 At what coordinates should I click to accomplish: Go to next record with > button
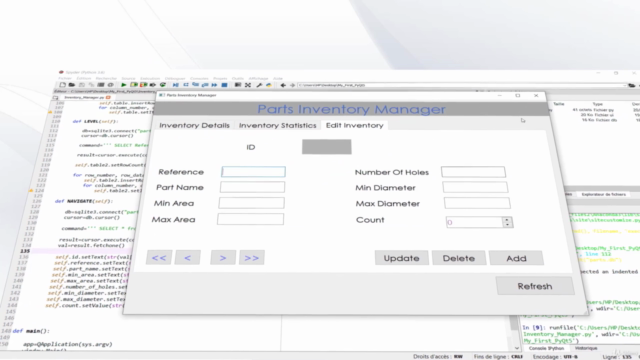pos(223,258)
